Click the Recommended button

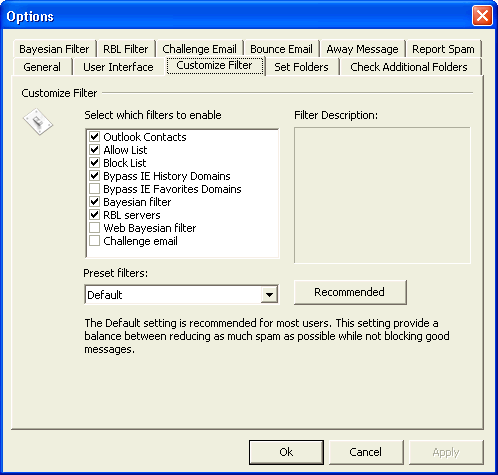pos(350,292)
